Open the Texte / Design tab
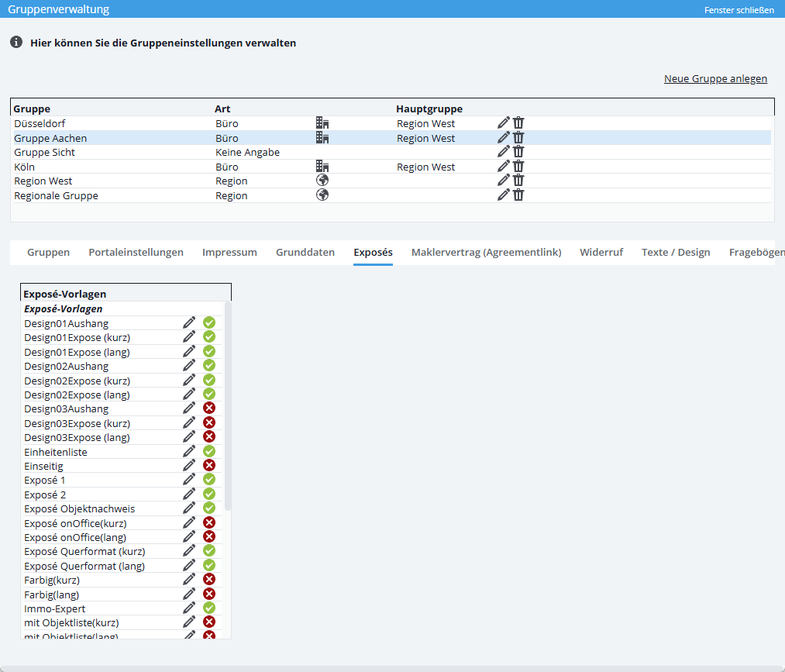 676,253
